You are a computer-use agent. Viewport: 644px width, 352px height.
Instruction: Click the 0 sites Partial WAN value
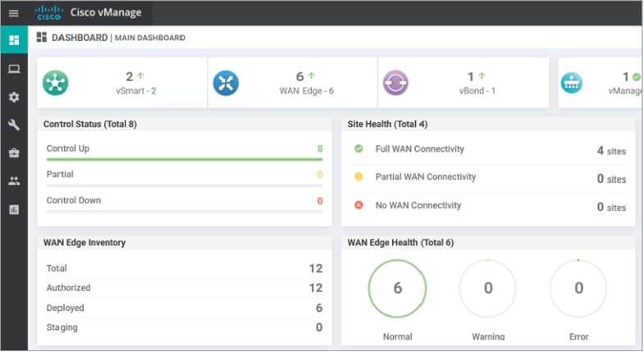point(611,179)
